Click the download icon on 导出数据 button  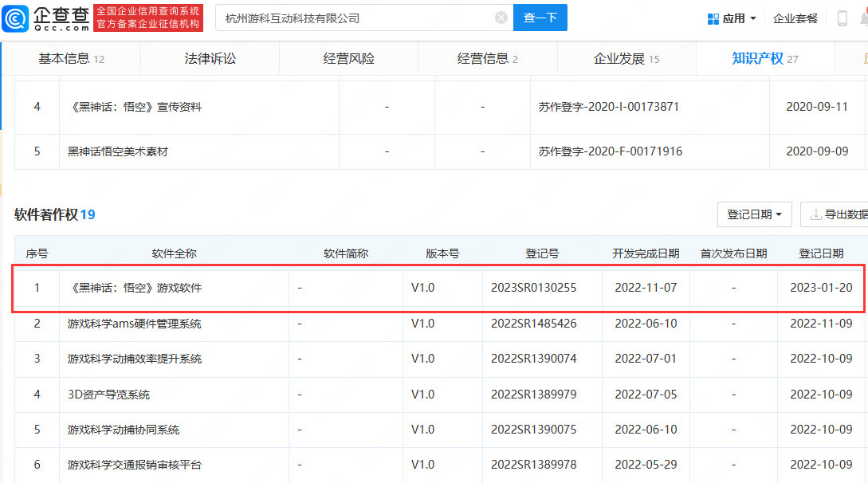[x=815, y=214]
